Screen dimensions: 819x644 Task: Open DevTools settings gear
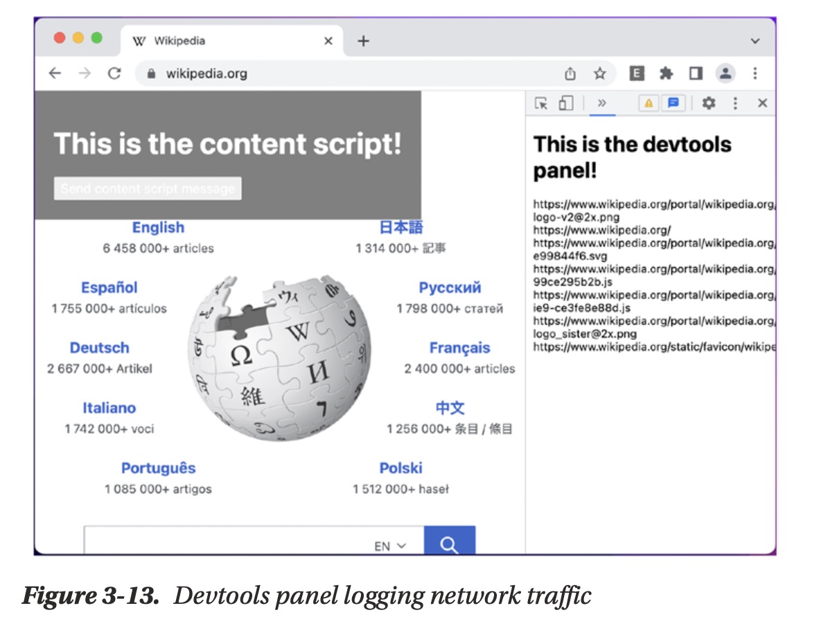tap(708, 103)
